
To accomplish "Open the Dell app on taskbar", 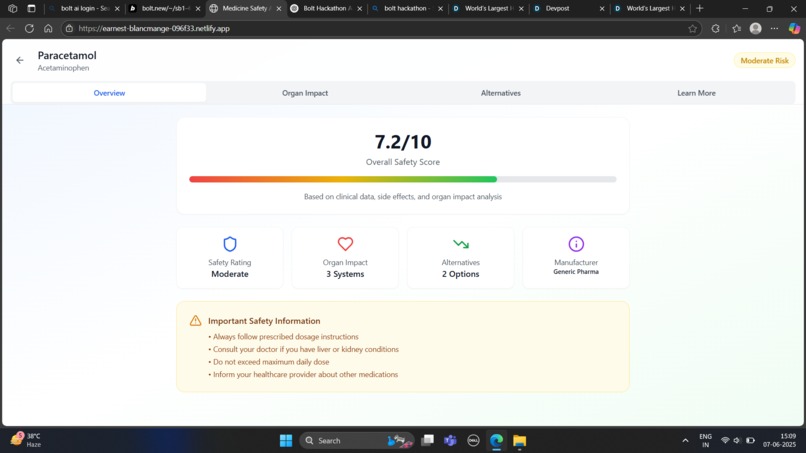I will click(473, 441).
